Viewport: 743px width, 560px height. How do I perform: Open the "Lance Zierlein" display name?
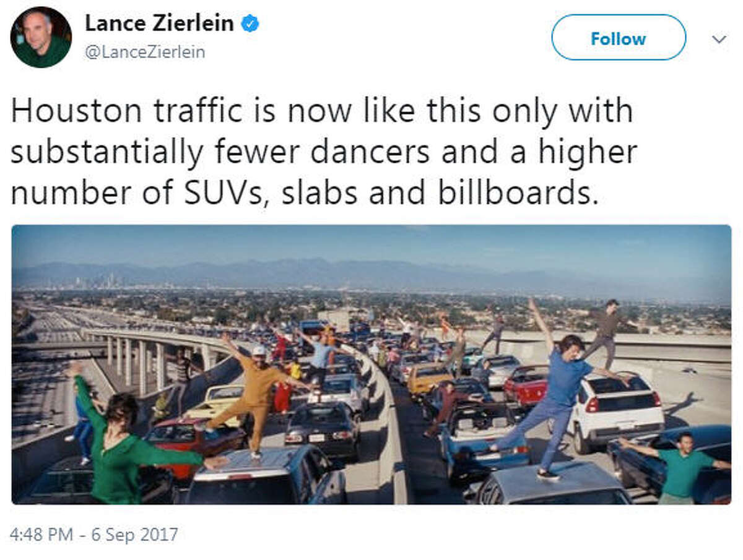[x=159, y=24]
